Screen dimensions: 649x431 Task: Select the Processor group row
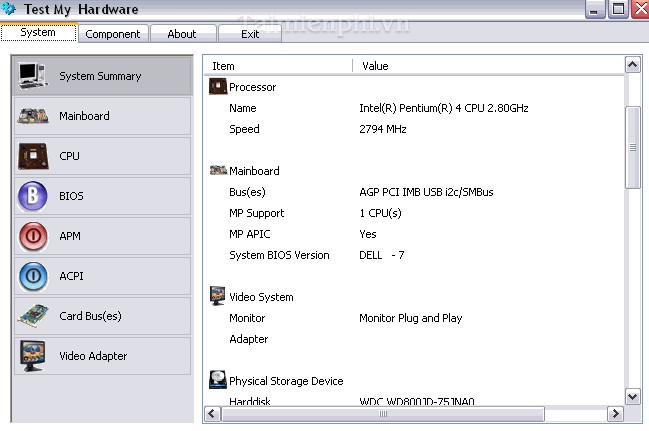[414, 87]
